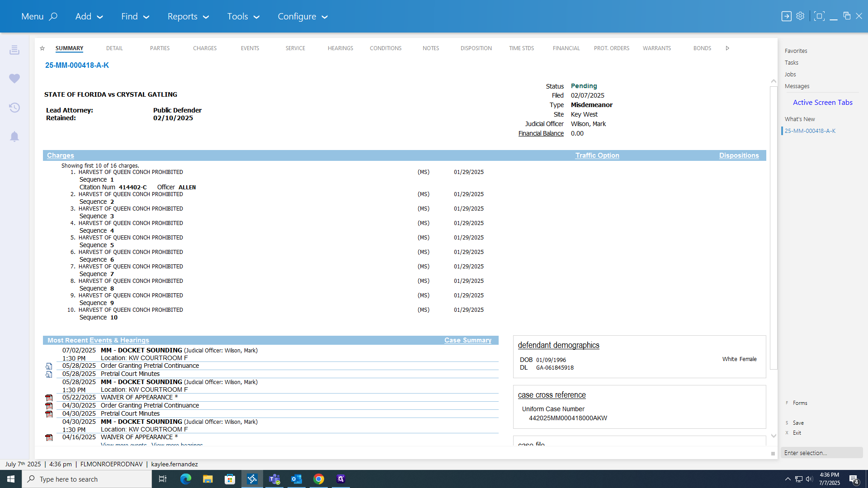This screenshot has width=868, height=488.
Task: Expand the Add dropdown menu
Action: pos(89,16)
